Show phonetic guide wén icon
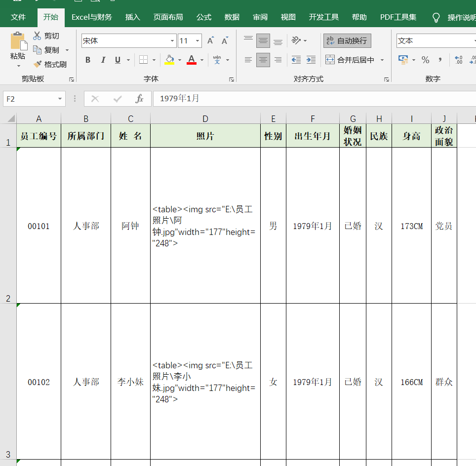Image resolution: width=476 pixels, height=466 pixels. [x=217, y=60]
